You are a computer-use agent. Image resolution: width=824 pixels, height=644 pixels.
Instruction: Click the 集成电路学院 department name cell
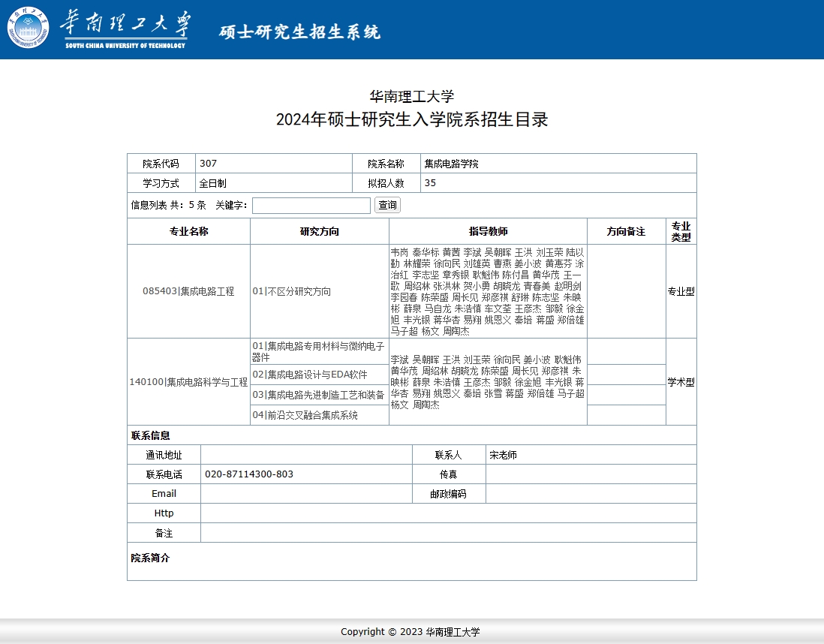click(451, 164)
